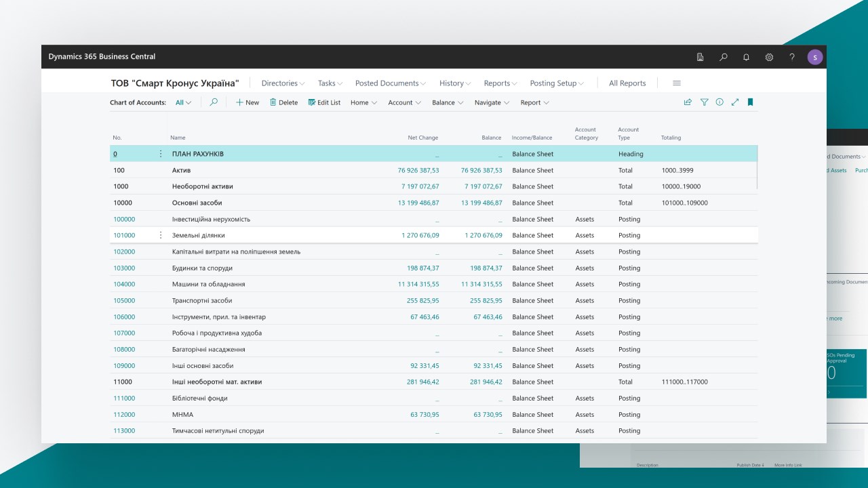
Task: Select the "Багаторічні насадження" name cell
Action: [x=209, y=349]
